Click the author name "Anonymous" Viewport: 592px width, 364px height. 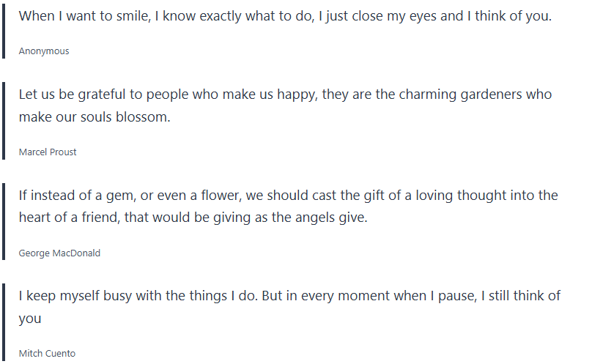point(44,51)
